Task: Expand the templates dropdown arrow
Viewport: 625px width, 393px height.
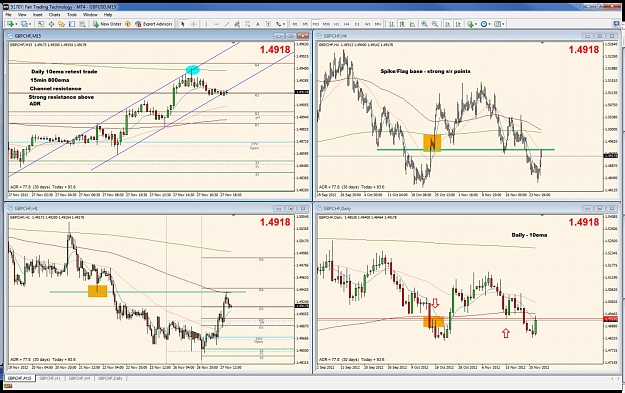Action: tap(503, 24)
